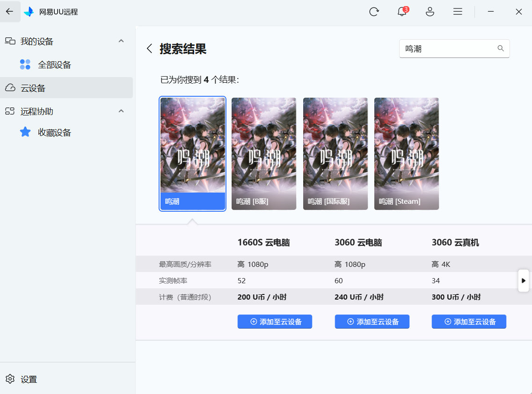Viewport: 532px width, 394px height.
Task: Open the hamburger menu icon
Action: click(458, 12)
